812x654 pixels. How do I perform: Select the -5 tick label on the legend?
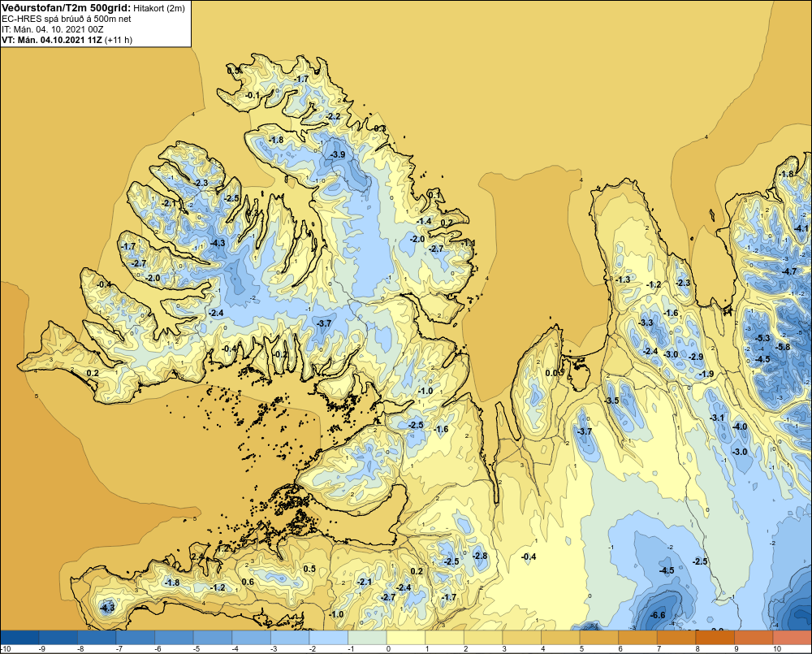click(x=197, y=649)
